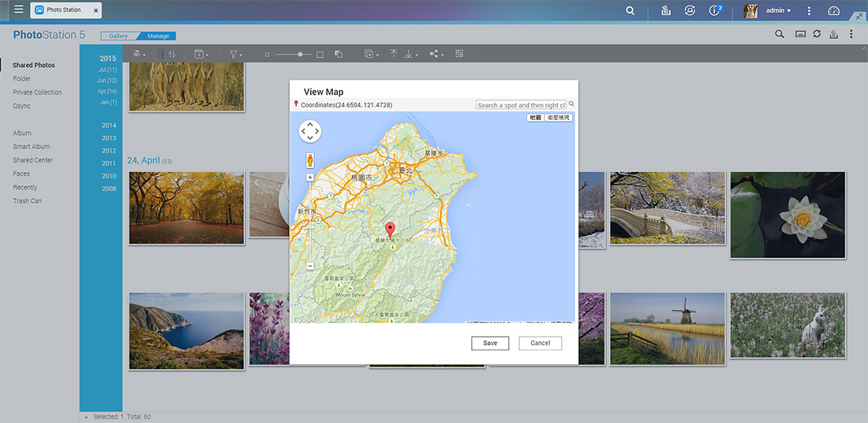Switch to the Gallery tab
This screenshot has width=868, height=423.
(x=118, y=36)
